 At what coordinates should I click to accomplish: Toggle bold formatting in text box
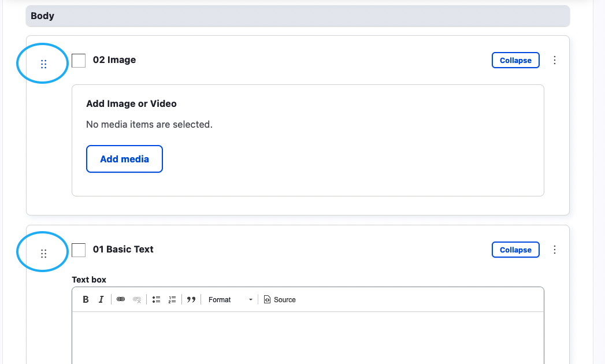(86, 299)
